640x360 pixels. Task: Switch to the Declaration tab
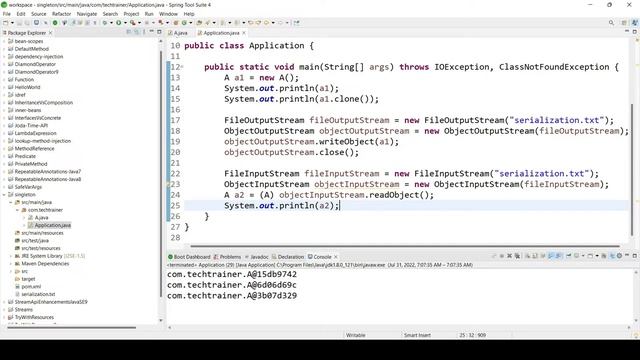point(288,257)
